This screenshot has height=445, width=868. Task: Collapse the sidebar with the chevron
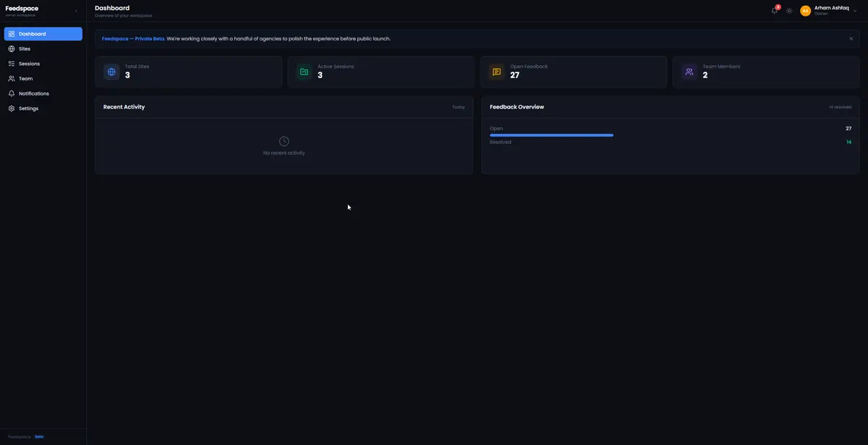point(76,11)
